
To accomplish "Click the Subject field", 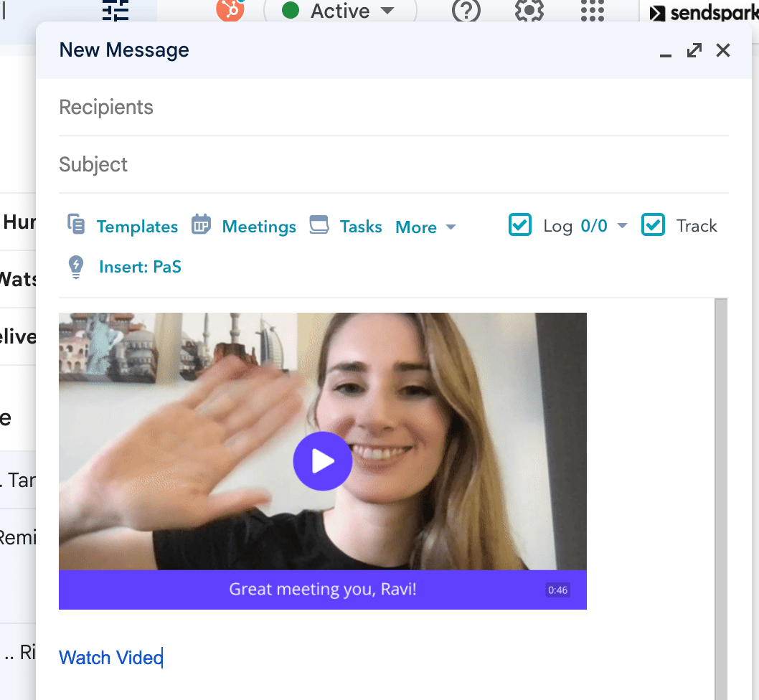I will [x=394, y=164].
